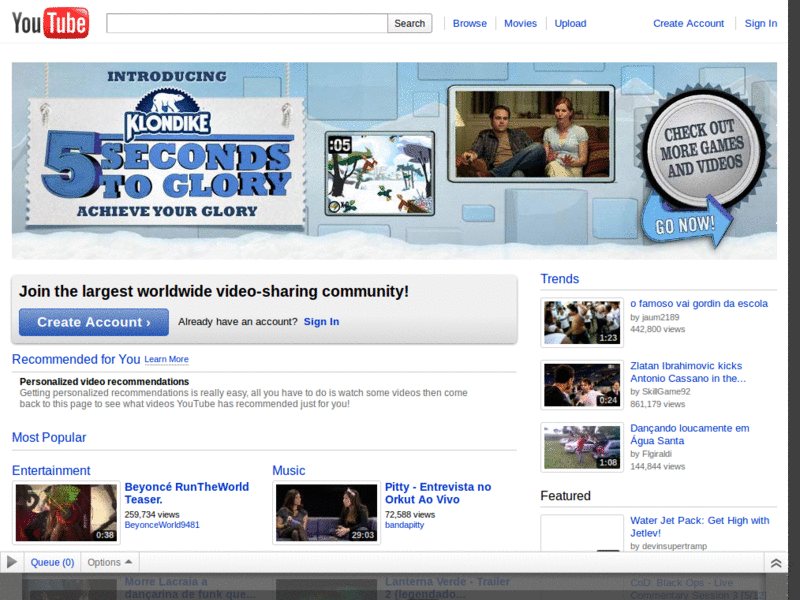Viewport: 800px width, 600px height.
Task: Click the :05 game preview in banner
Action: [380, 173]
